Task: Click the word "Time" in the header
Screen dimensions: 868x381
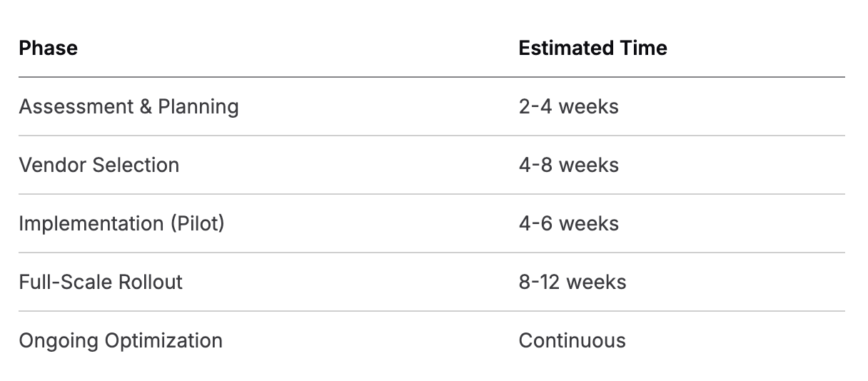Action: 644,49
